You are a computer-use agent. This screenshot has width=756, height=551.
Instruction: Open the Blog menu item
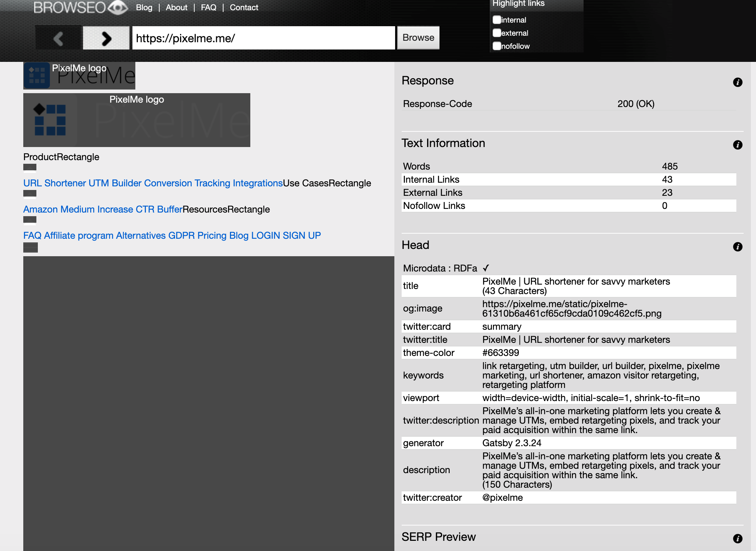pyautogui.click(x=144, y=7)
